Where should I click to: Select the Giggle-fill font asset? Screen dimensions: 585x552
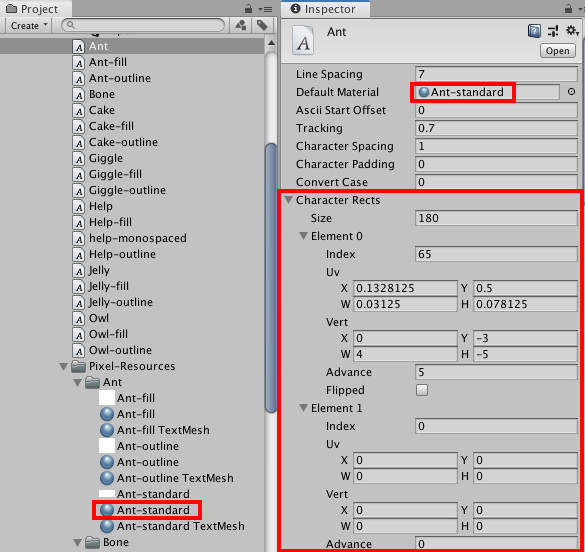tap(115, 175)
